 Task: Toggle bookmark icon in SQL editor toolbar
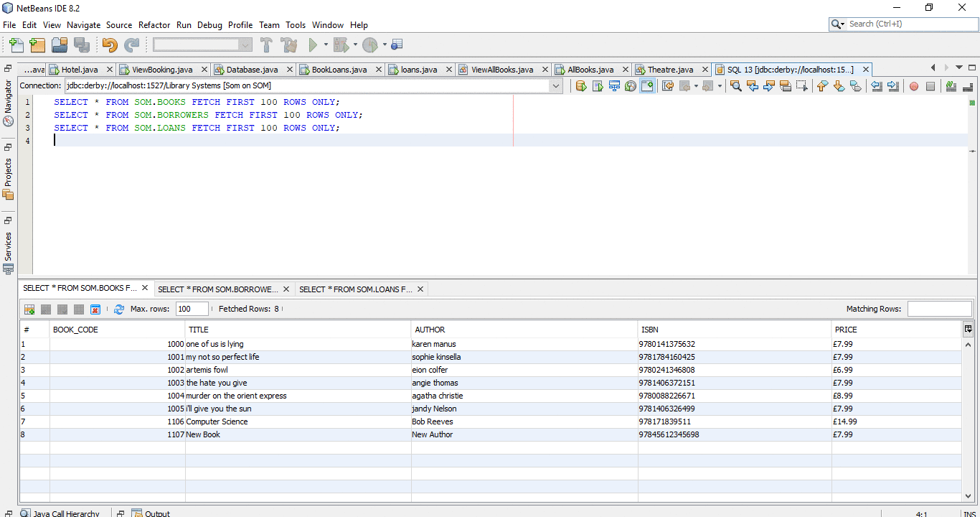856,86
